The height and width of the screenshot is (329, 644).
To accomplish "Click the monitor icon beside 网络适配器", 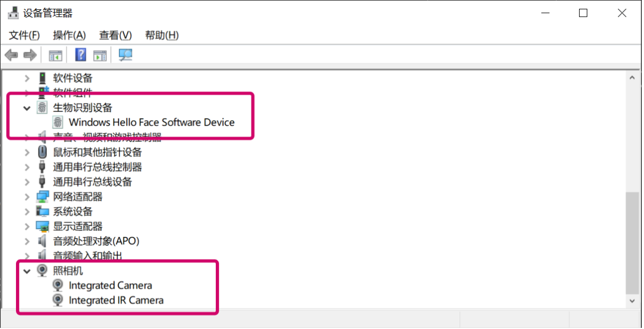I will [x=42, y=196].
